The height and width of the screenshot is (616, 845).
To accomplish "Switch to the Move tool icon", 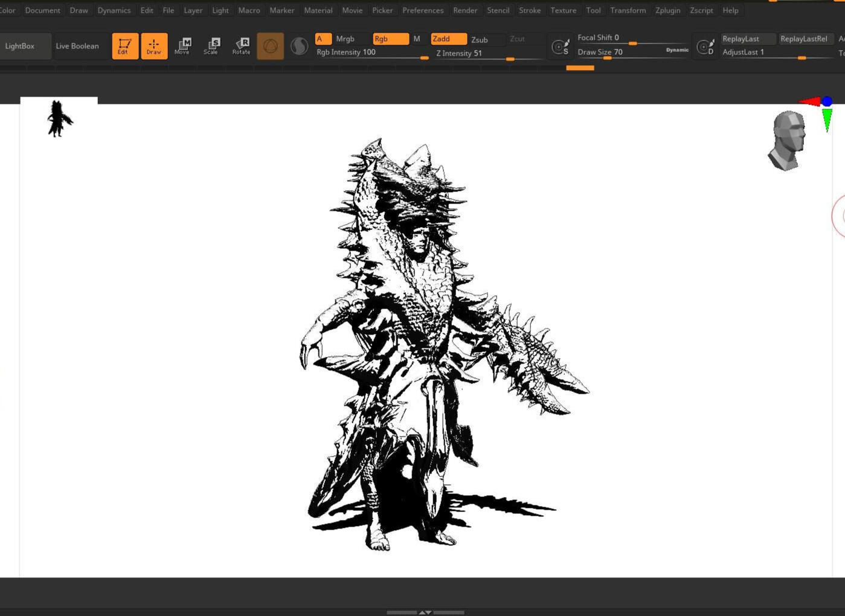I will 182,46.
